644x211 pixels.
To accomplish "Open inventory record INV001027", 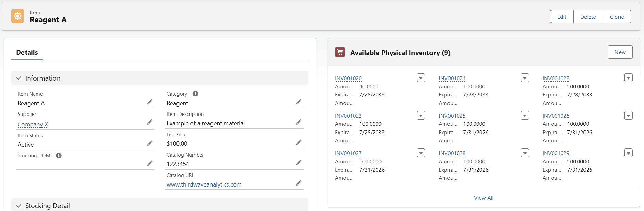I will point(348,153).
